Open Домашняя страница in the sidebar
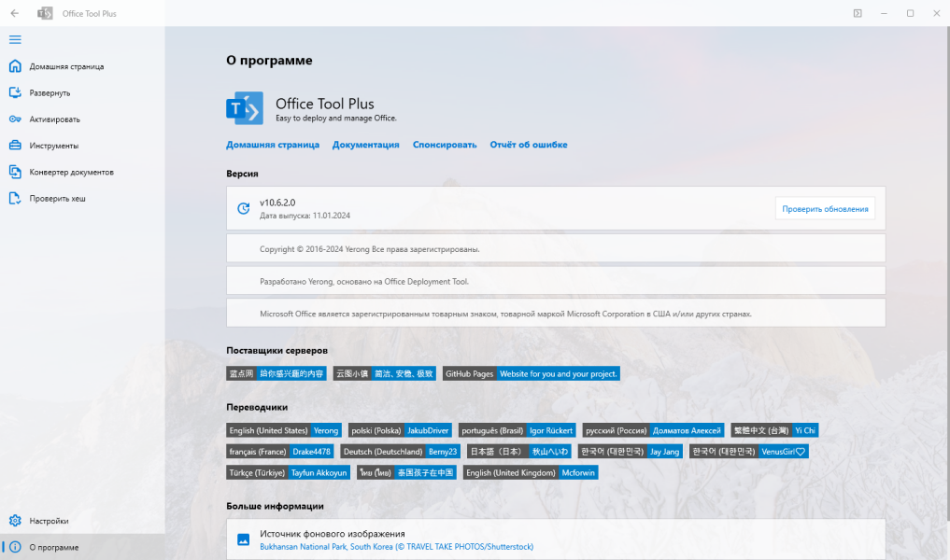The image size is (950, 560). 82,66
